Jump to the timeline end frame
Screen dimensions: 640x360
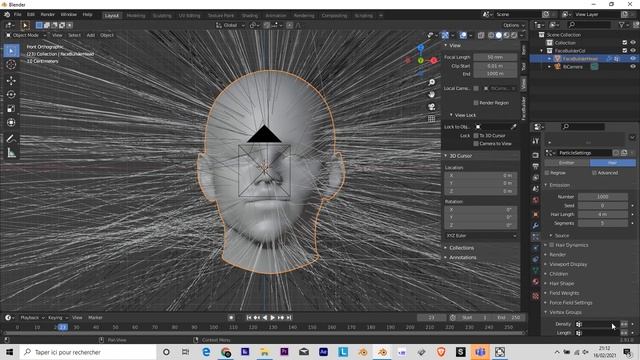pos(289,318)
